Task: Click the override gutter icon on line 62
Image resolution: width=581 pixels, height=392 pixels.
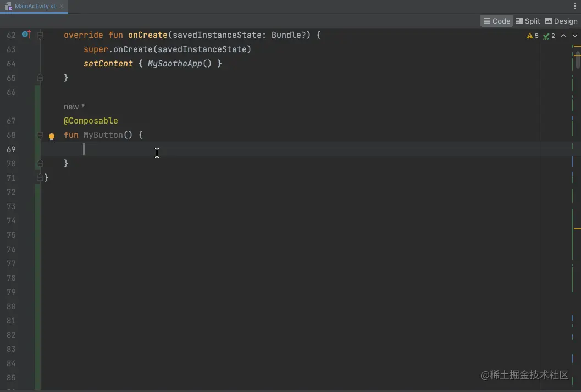Action: (26, 35)
